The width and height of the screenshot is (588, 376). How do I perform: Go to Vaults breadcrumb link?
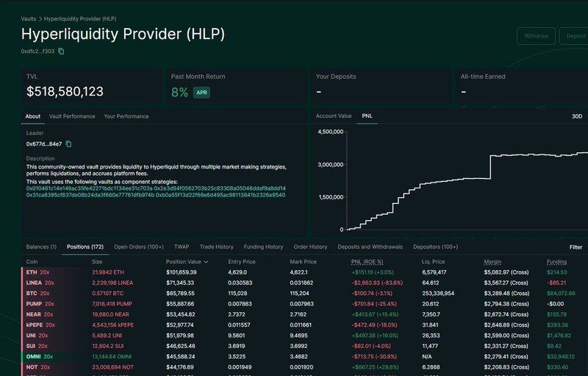pos(29,18)
